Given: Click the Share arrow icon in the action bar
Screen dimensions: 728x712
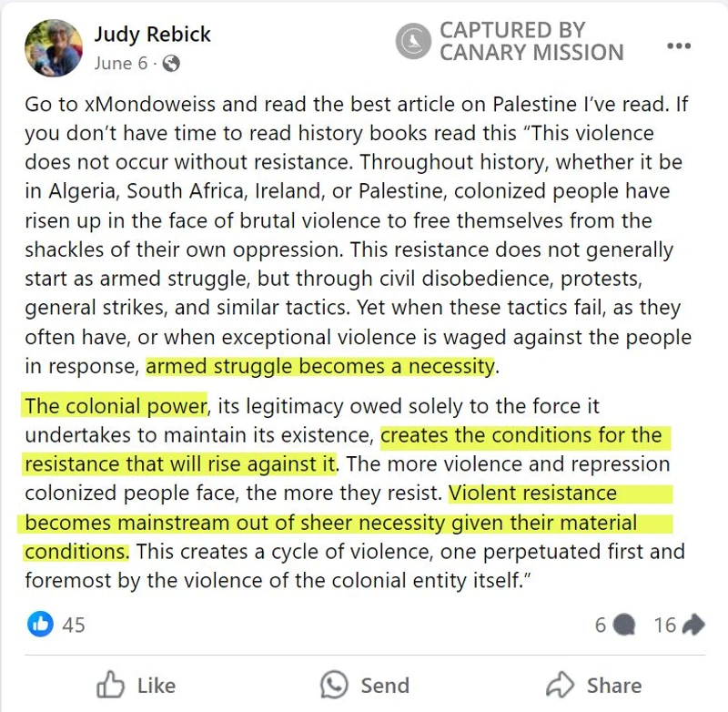Looking at the screenshot, I should tap(562, 686).
